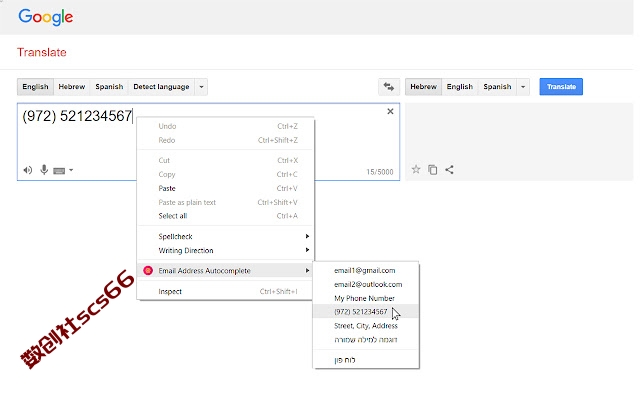Listen to the source text speaker icon
640x400 pixels.
(x=28, y=170)
